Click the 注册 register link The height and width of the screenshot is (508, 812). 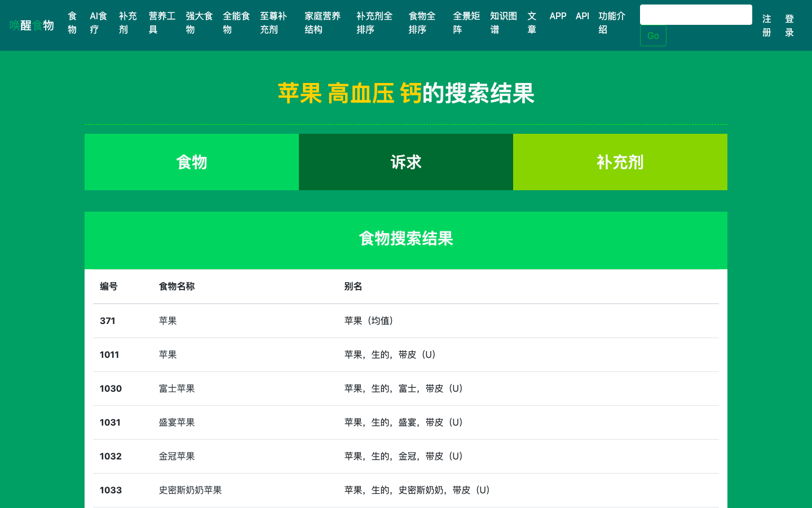tap(766, 26)
